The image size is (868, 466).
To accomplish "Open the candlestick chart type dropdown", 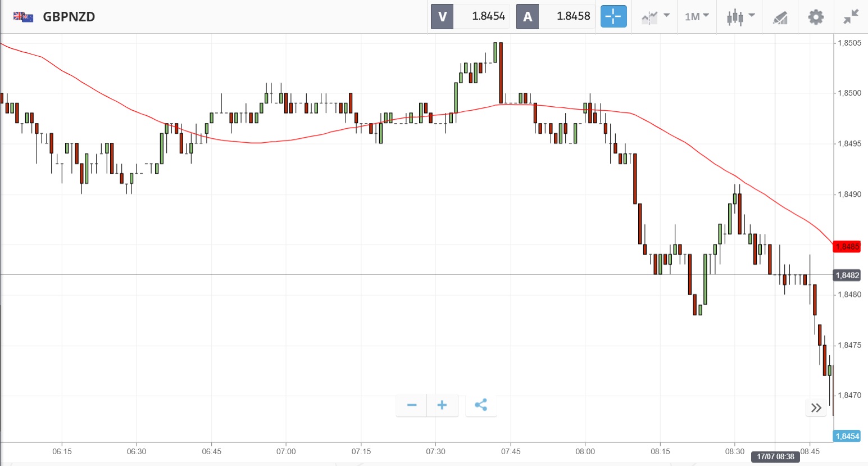I will point(740,16).
